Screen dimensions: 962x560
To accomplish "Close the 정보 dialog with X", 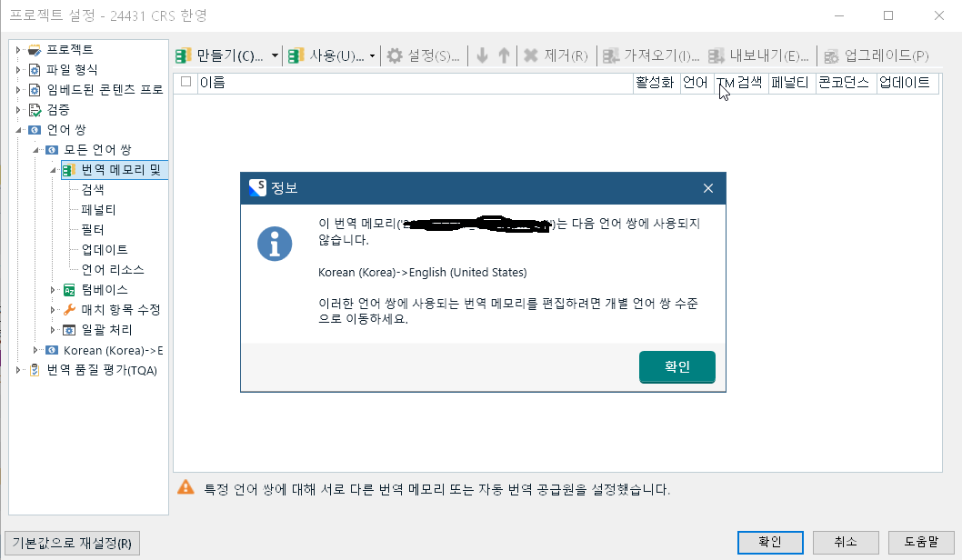I will 708,188.
